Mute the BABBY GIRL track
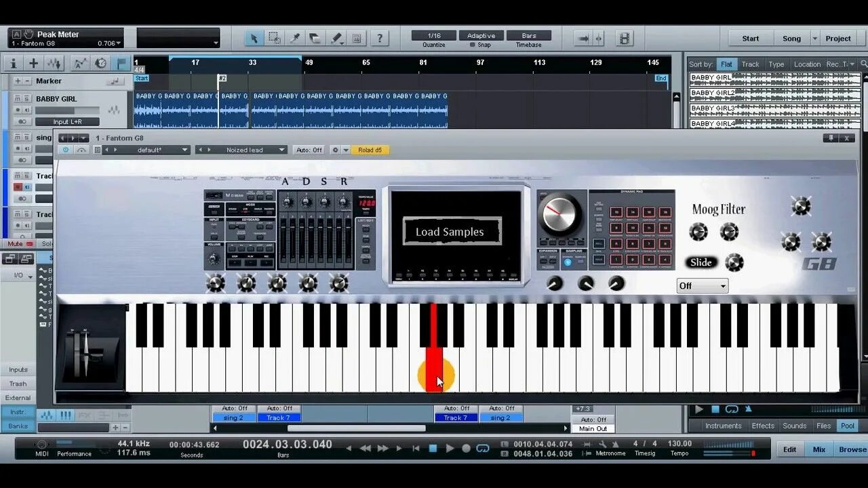This screenshot has width=868, height=488. click(16, 99)
